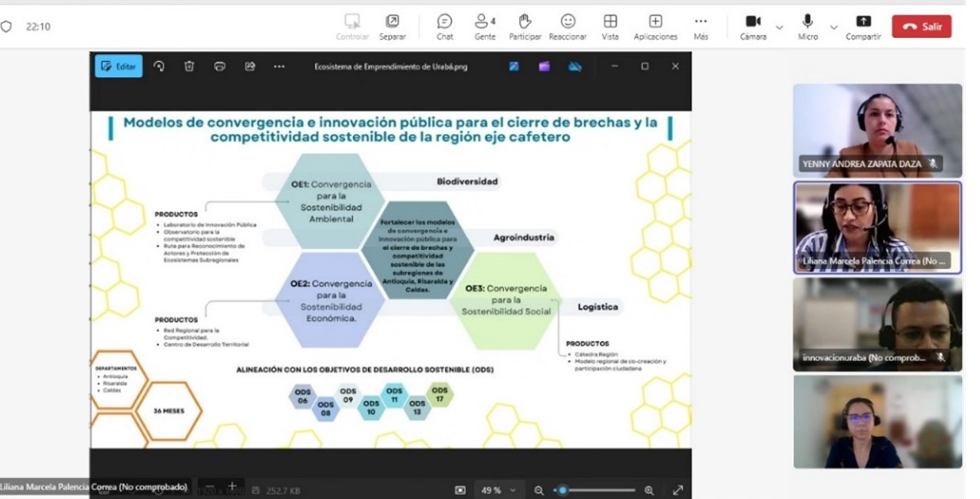Raise hand with the Participar button
This screenshot has height=499, width=980.
coord(525,26)
